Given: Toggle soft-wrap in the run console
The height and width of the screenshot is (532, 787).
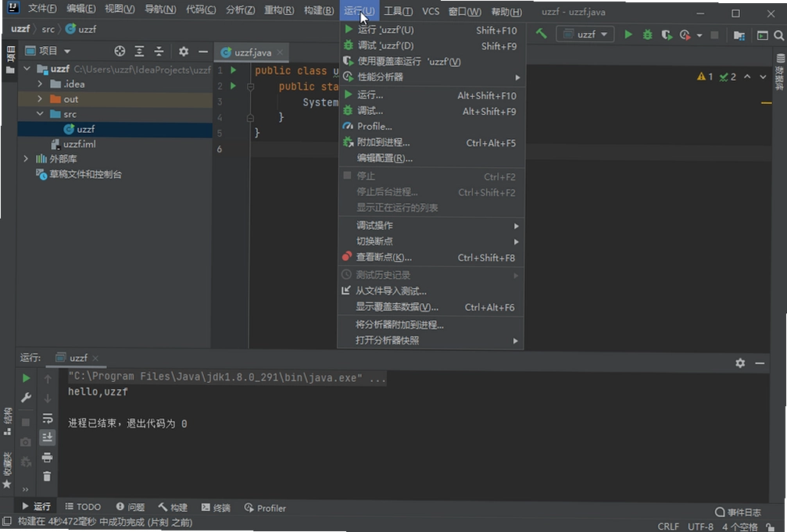Looking at the screenshot, I should [x=47, y=418].
